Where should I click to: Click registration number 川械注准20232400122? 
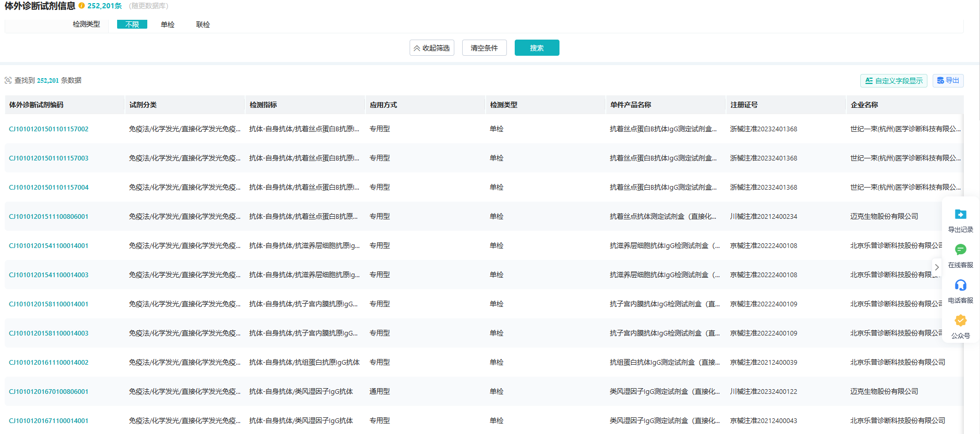763,391
